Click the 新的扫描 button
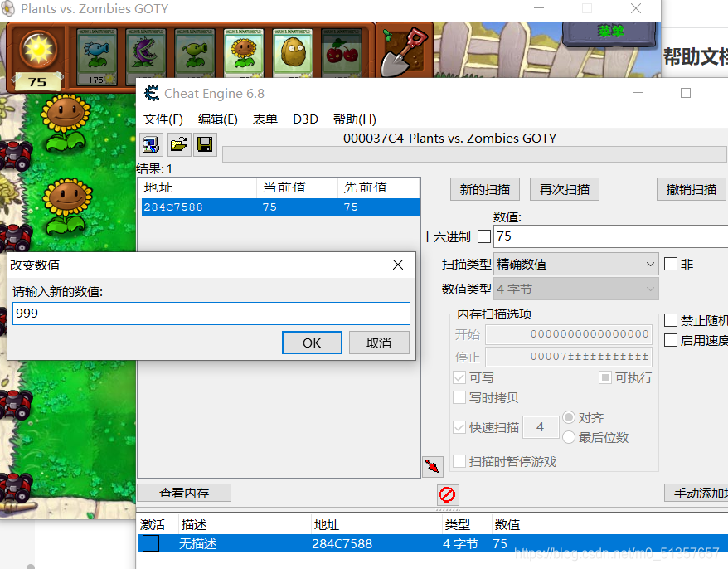The width and height of the screenshot is (728, 569). 484,188
